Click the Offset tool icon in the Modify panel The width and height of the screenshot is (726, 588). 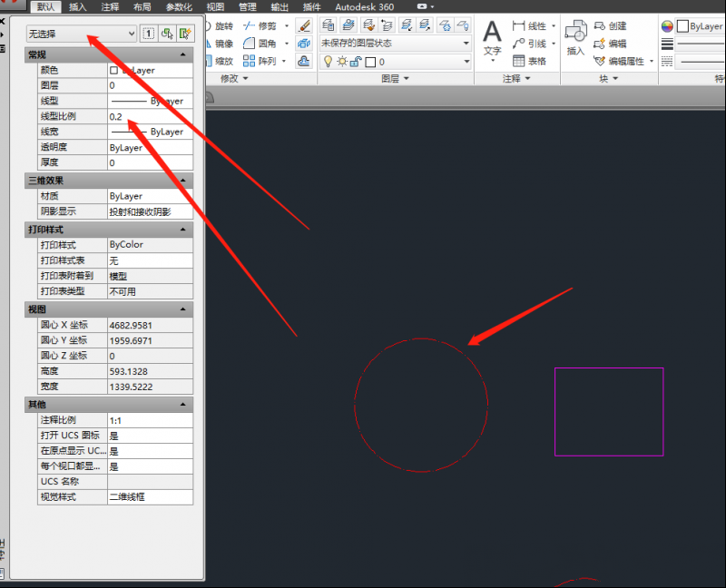[304, 61]
